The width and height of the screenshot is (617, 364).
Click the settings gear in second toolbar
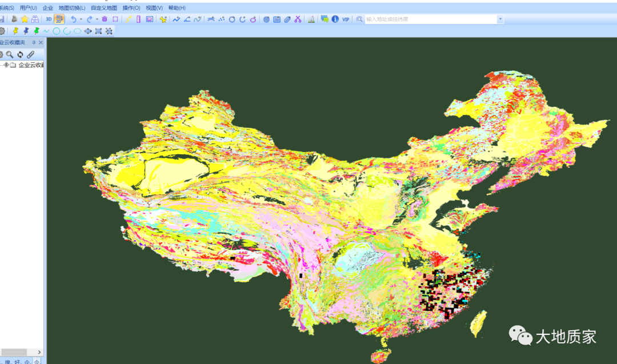point(2,31)
